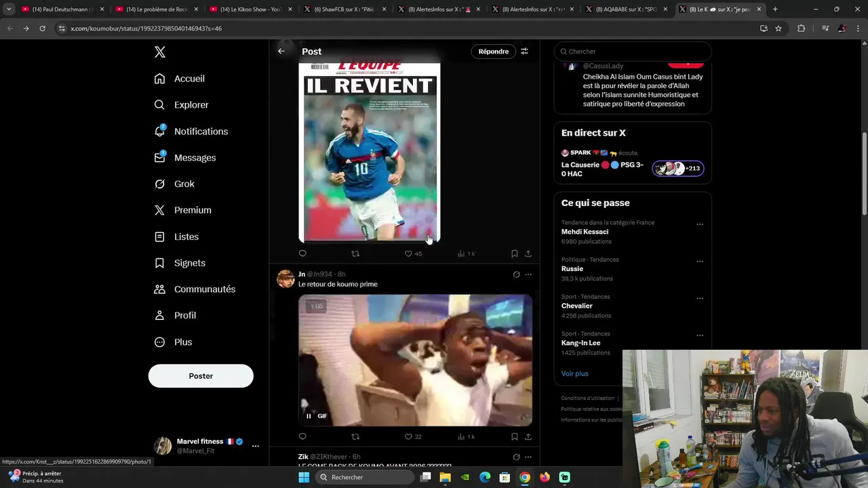Open Windows Start menu
The width and height of the screenshot is (868, 488).
(304, 477)
